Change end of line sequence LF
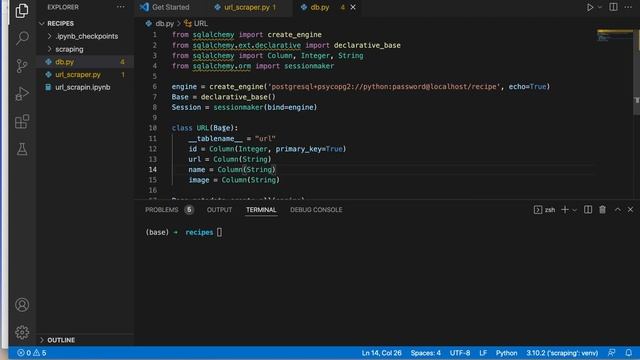The height and width of the screenshot is (360, 640). [483, 353]
